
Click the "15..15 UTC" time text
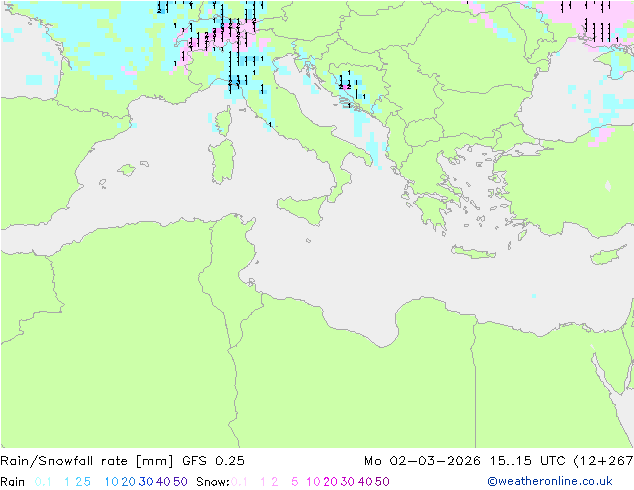(528, 461)
